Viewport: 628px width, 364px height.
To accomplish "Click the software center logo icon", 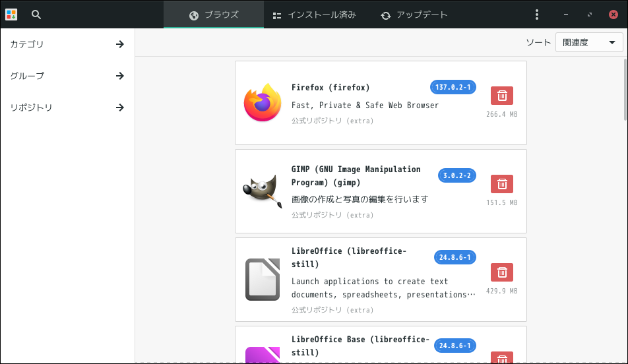I will tap(11, 15).
